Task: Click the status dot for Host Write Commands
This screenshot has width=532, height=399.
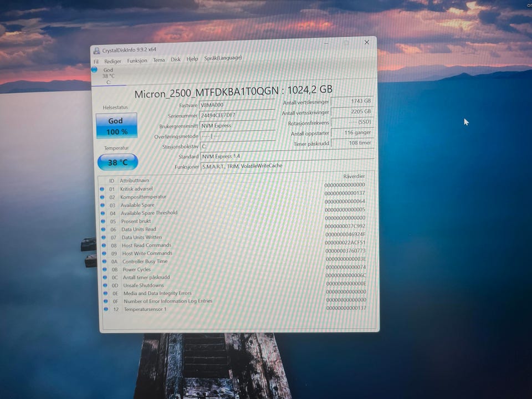Action: [x=104, y=253]
